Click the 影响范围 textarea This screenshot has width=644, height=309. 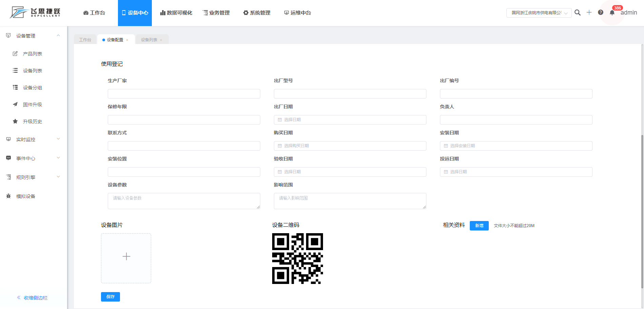pyautogui.click(x=350, y=201)
